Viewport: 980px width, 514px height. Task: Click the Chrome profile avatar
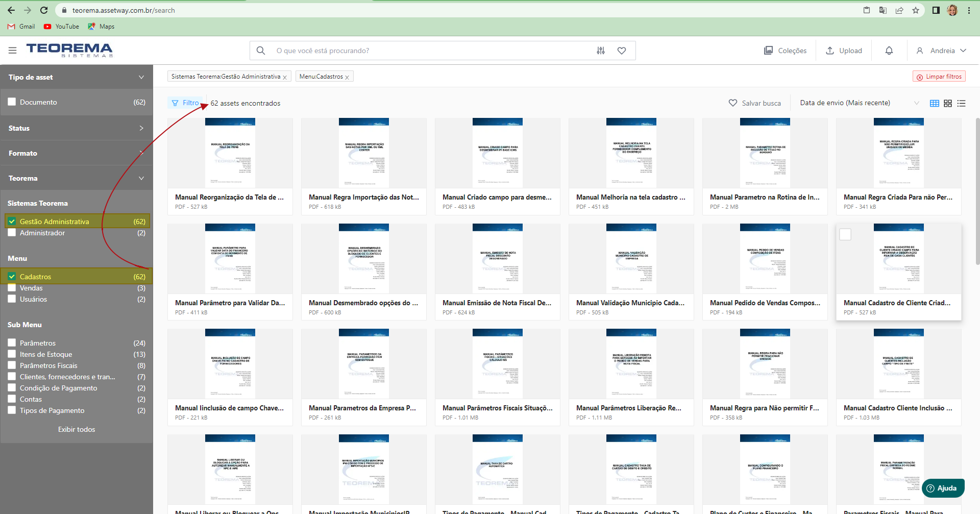click(x=952, y=10)
